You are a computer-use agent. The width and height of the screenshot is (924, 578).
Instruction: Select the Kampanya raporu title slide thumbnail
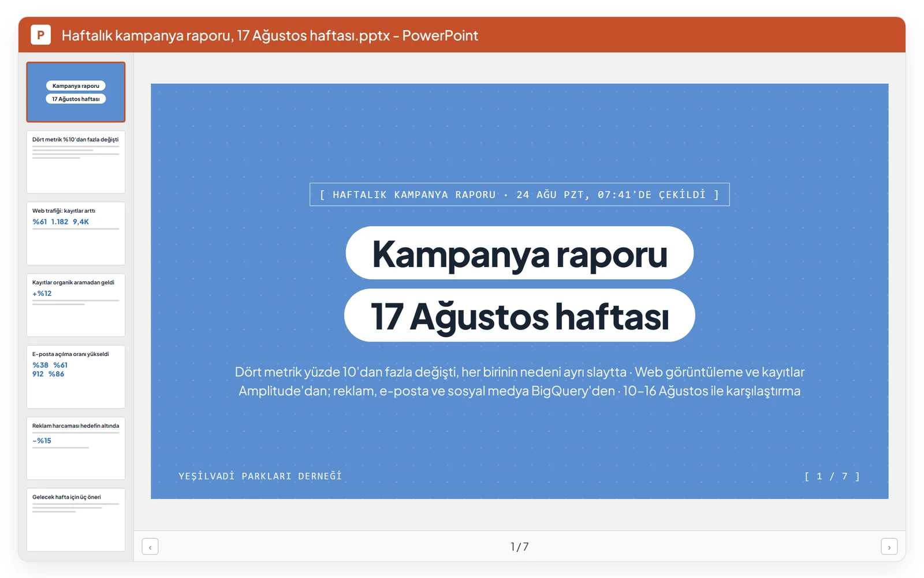click(x=76, y=92)
